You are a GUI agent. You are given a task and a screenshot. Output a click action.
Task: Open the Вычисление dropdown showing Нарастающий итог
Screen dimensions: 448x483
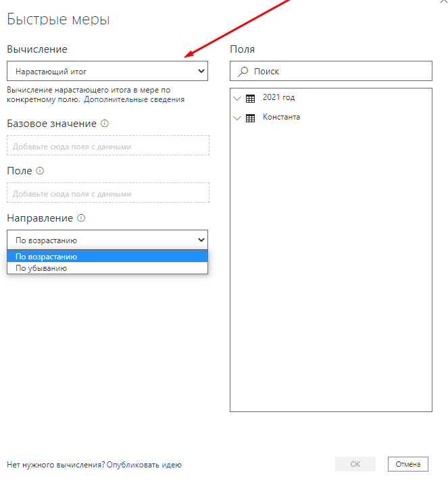click(107, 71)
